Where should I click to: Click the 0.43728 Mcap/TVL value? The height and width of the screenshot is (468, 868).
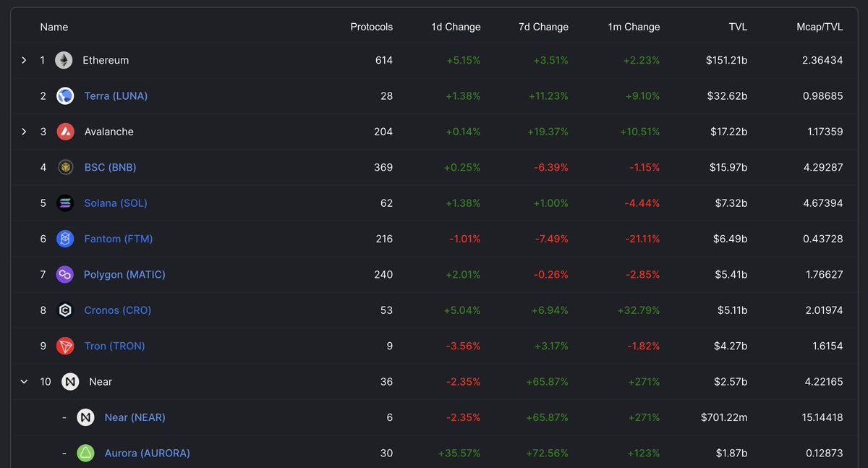[x=822, y=239]
